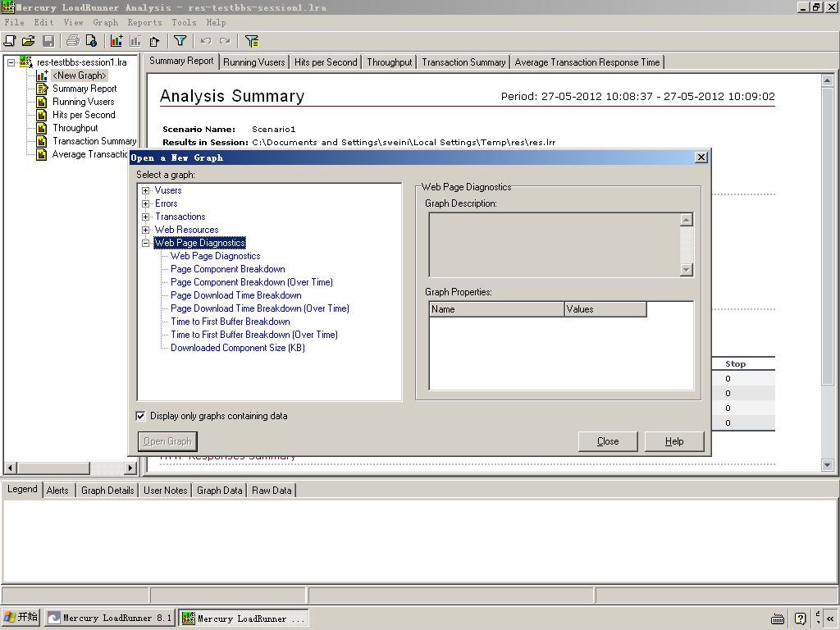The width and height of the screenshot is (840, 630).
Task: Toggle Display only graphs containing data
Action: (140, 416)
